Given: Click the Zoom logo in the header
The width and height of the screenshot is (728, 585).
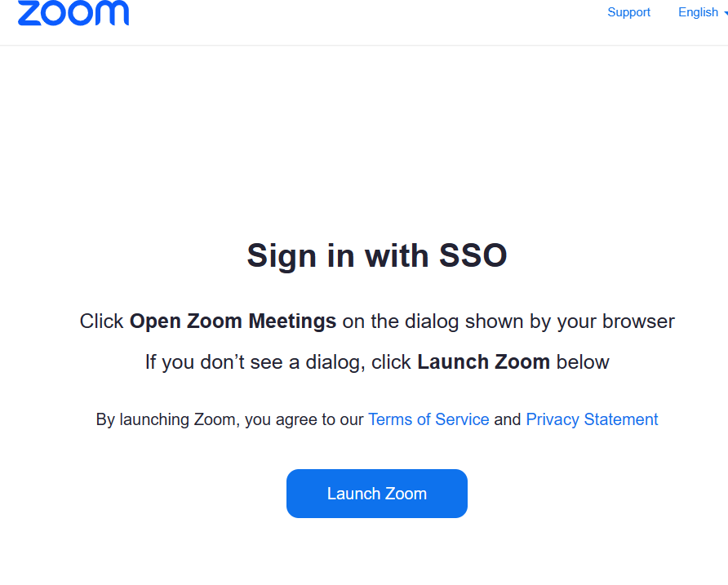Looking at the screenshot, I should point(73,13).
